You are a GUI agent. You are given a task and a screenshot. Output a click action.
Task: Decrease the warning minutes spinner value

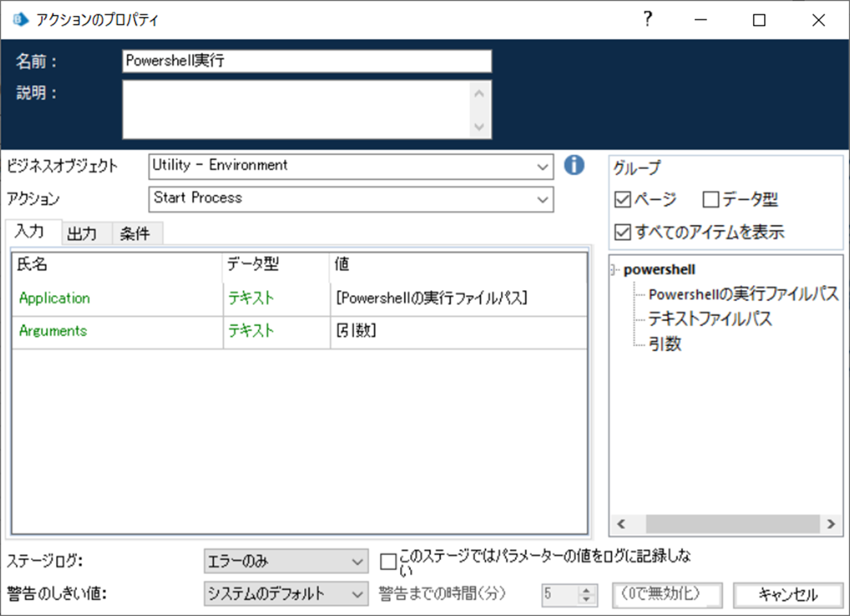point(586,600)
